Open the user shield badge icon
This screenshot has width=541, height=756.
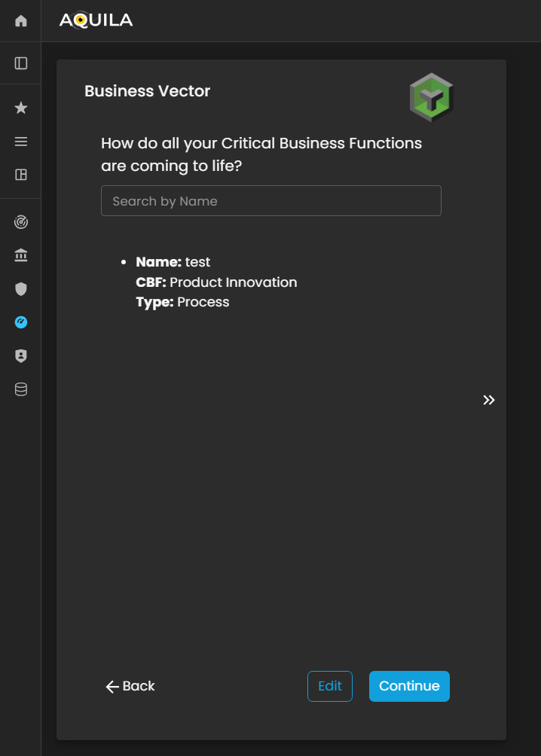(x=21, y=356)
